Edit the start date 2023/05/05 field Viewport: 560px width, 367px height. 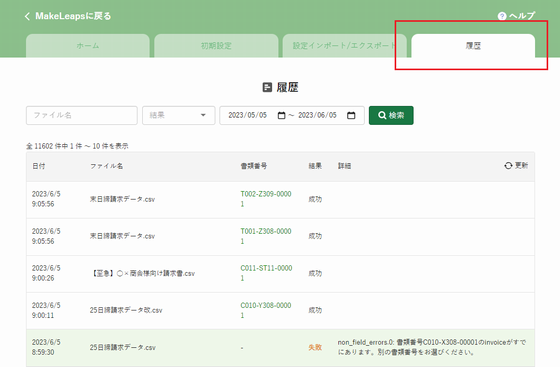click(x=248, y=115)
